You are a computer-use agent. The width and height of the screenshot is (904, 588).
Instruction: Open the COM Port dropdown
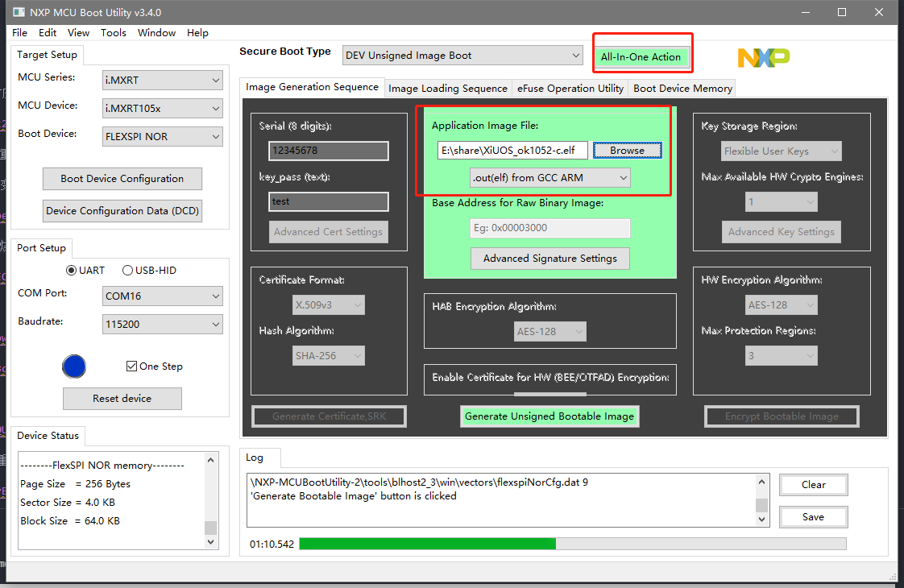pyautogui.click(x=163, y=296)
